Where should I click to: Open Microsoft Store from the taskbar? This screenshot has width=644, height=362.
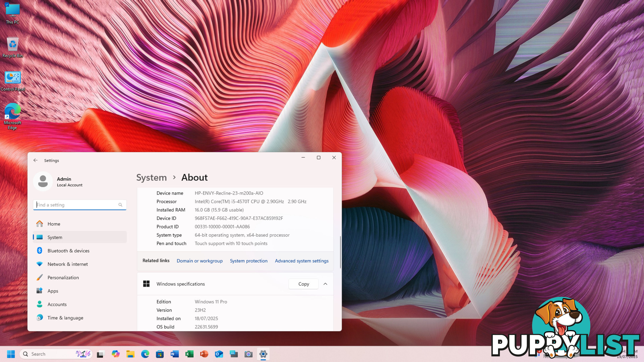[160, 354]
